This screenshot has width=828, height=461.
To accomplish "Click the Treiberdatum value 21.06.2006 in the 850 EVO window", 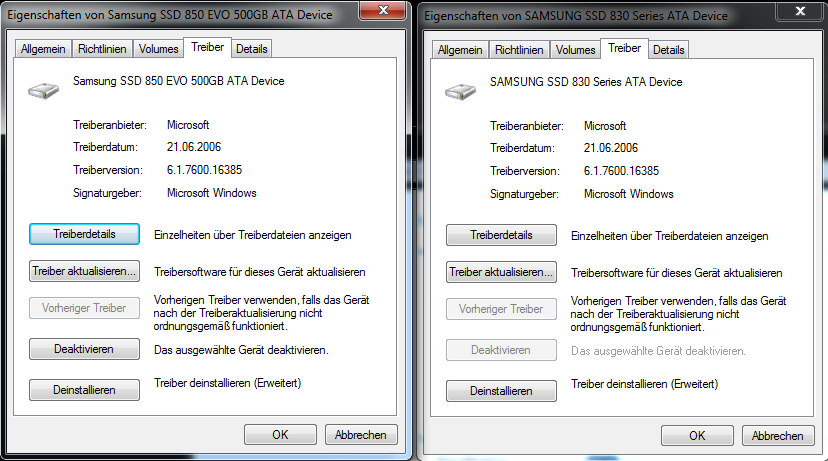I will [194, 147].
